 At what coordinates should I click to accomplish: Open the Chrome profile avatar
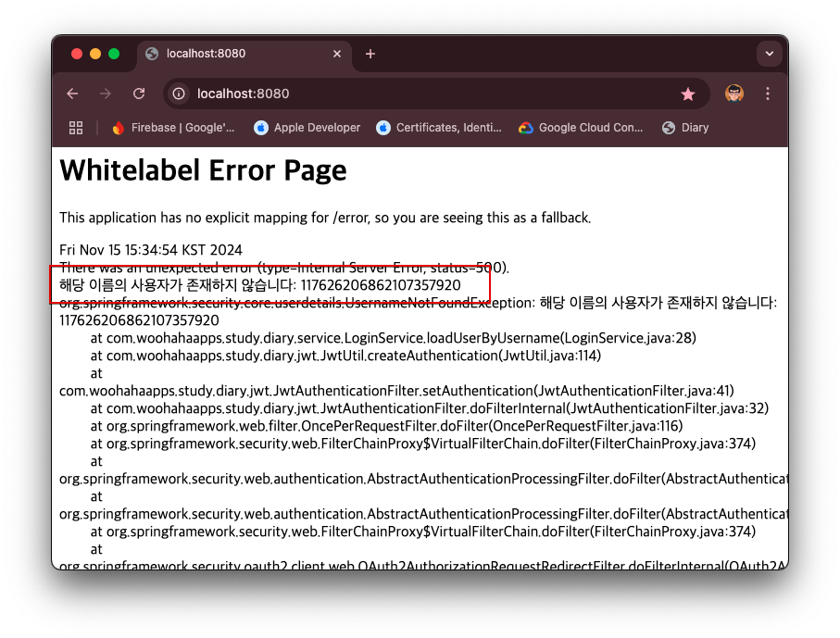coord(733,94)
